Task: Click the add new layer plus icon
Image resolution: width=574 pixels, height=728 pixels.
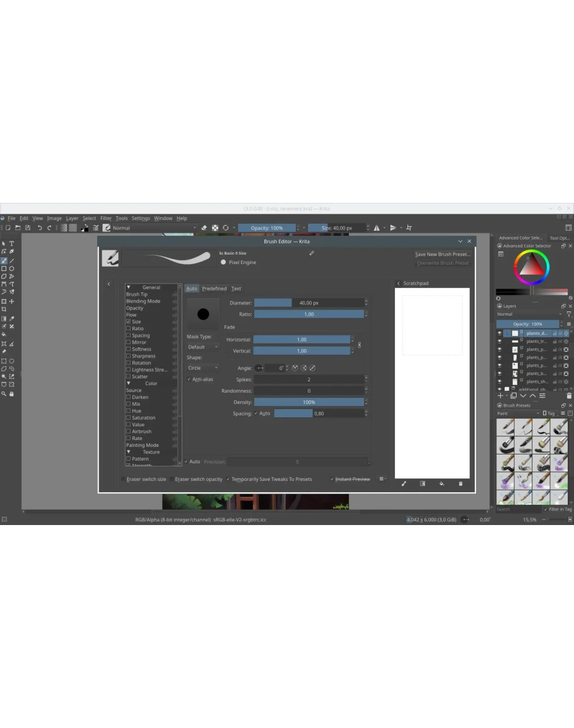Action: [x=501, y=396]
